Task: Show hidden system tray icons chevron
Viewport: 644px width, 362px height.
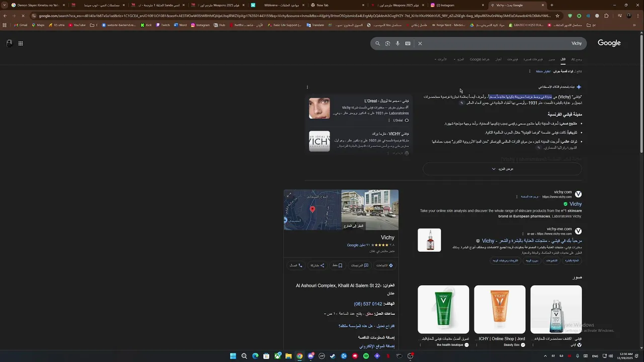Action: click(x=545, y=356)
